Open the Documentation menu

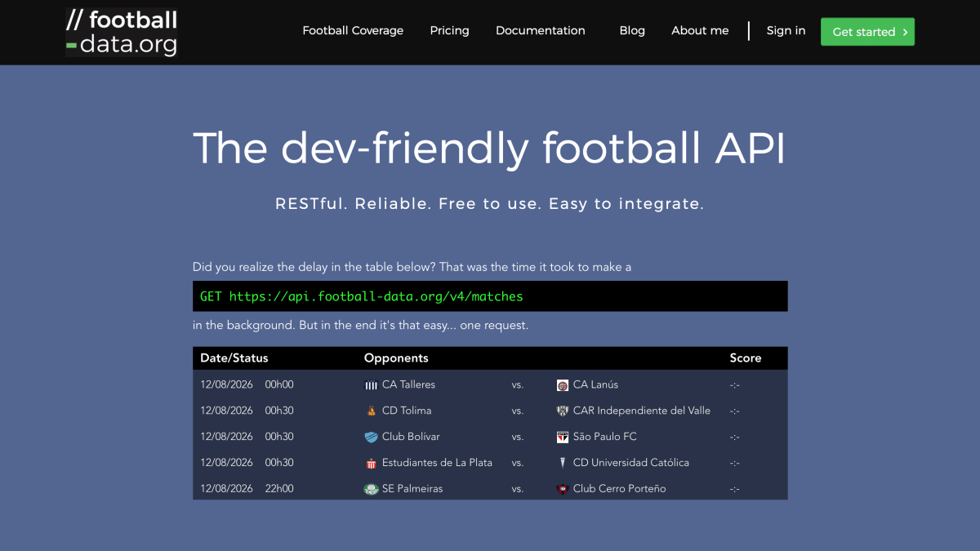541,31
